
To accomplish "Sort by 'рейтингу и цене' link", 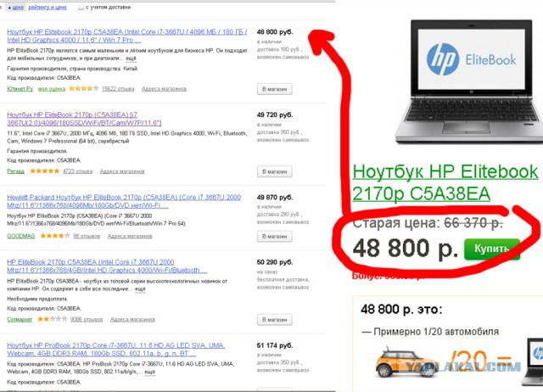I will 48,8.
